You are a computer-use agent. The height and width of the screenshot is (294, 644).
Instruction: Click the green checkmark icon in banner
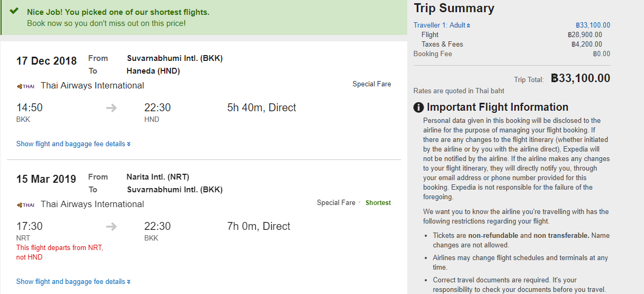click(x=14, y=11)
